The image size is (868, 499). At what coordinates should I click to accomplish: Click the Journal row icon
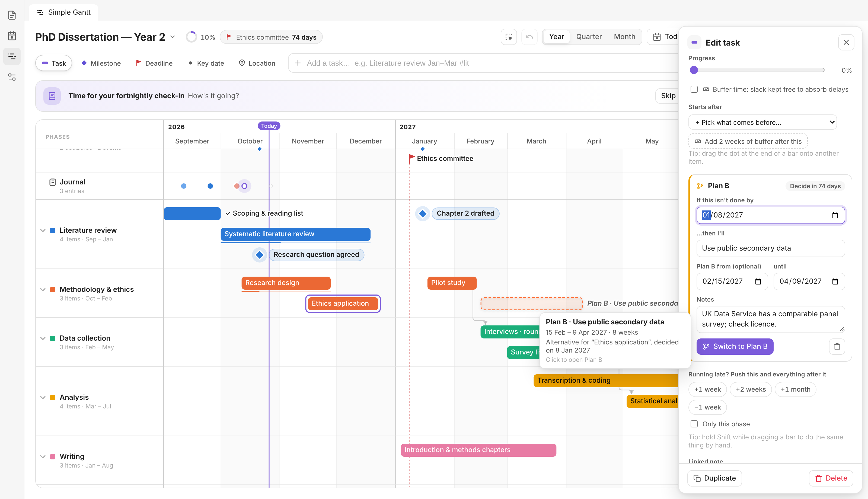[52, 182]
